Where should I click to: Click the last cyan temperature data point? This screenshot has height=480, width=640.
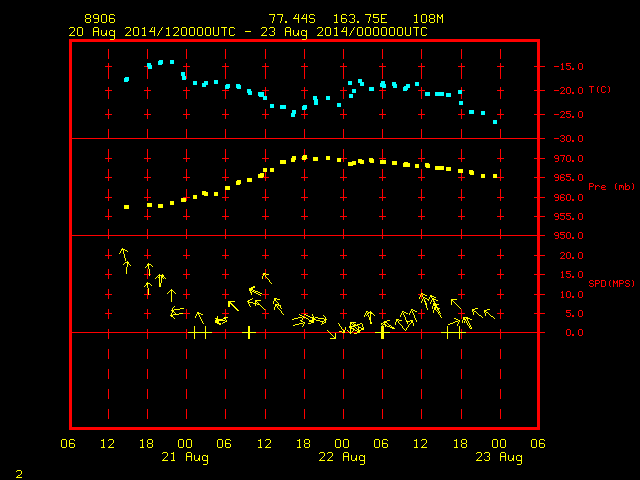click(x=495, y=122)
